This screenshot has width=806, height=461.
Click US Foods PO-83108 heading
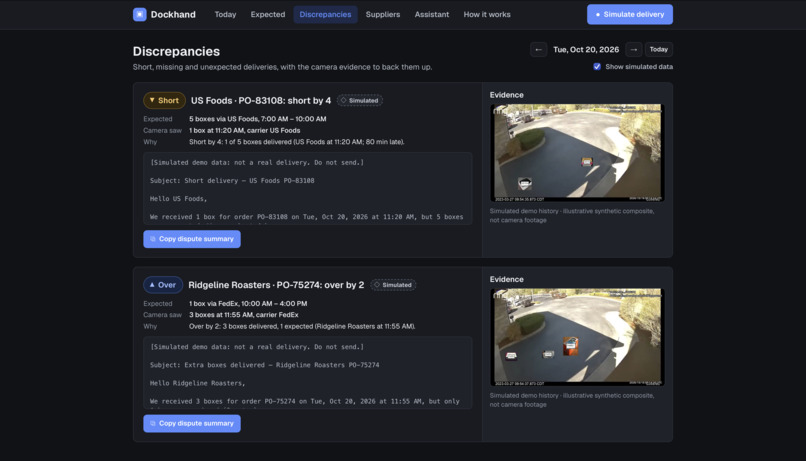tap(261, 101)
